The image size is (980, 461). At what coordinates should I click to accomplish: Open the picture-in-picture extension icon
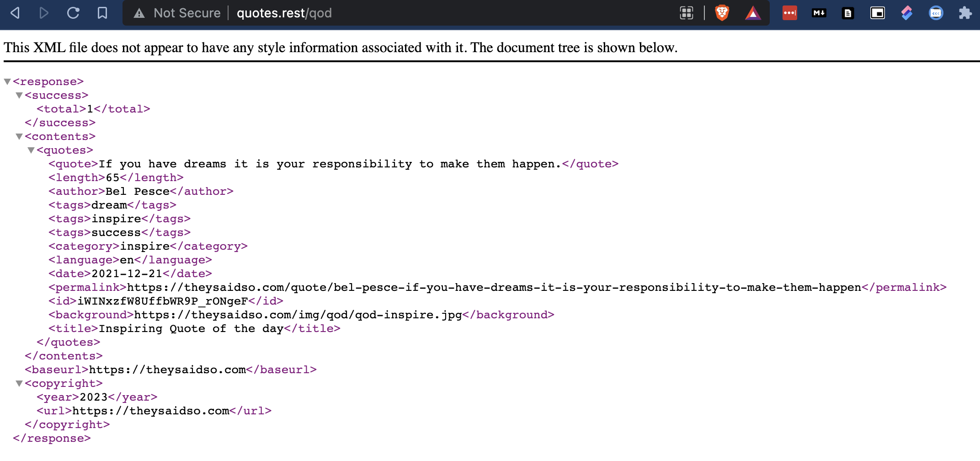[878, 13]
